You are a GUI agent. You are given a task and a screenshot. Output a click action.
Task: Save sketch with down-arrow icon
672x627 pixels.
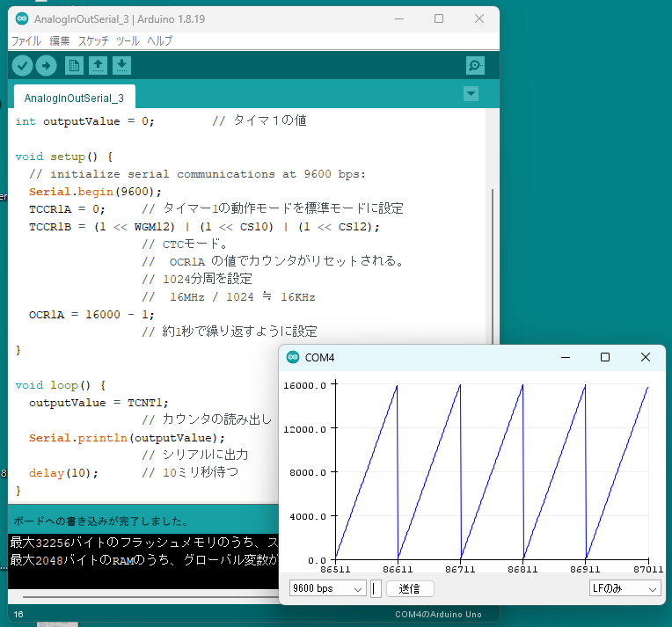pos(121,66)
